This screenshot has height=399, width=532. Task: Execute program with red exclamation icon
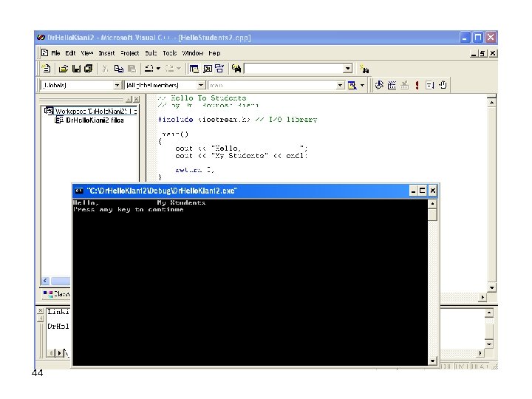click(417, 85)
